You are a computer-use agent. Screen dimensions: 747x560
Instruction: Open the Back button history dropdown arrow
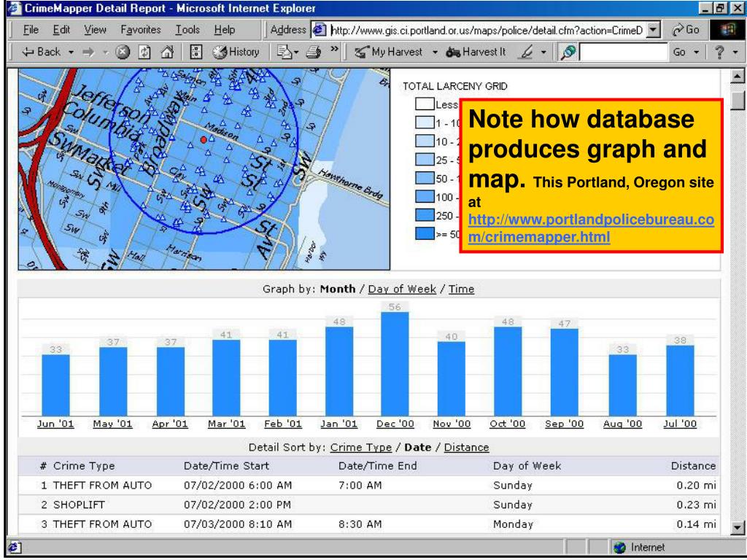click(x=71, y=52)
